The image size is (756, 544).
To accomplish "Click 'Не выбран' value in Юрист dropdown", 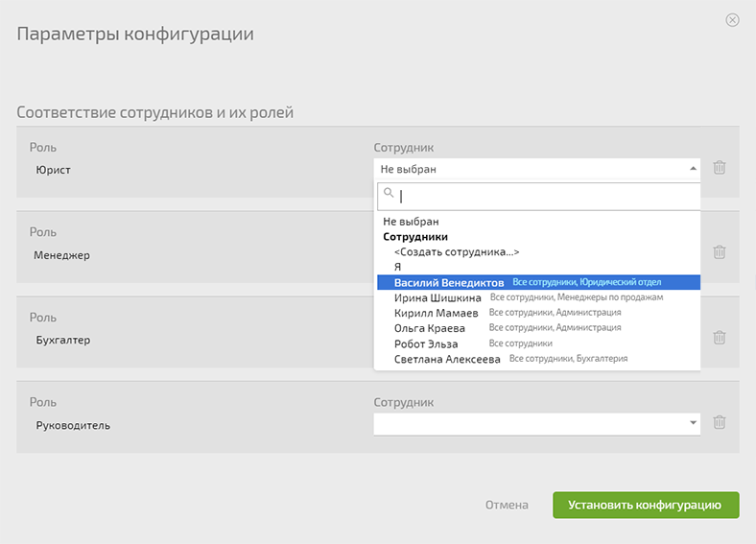I will [409, 169].
